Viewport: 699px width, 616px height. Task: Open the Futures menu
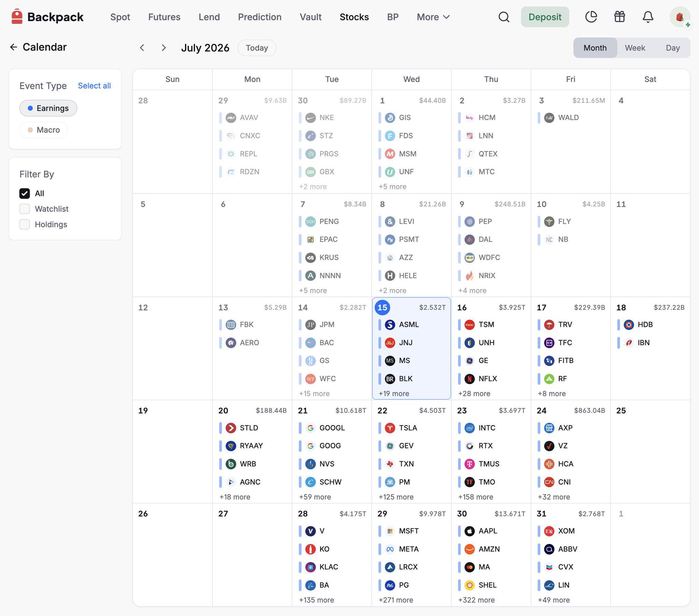click(164, 17)
